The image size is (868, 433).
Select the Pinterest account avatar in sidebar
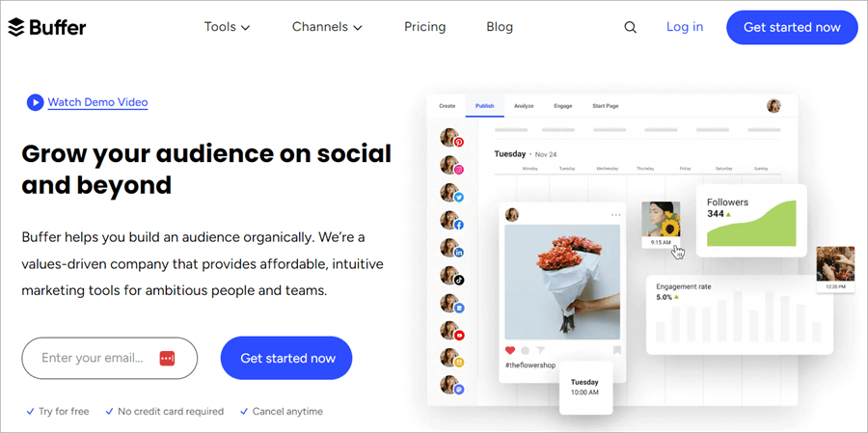(451, 137)
